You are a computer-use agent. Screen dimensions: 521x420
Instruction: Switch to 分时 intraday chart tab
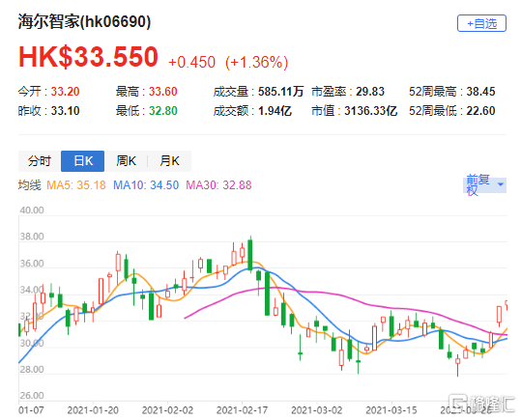point(40,161)
